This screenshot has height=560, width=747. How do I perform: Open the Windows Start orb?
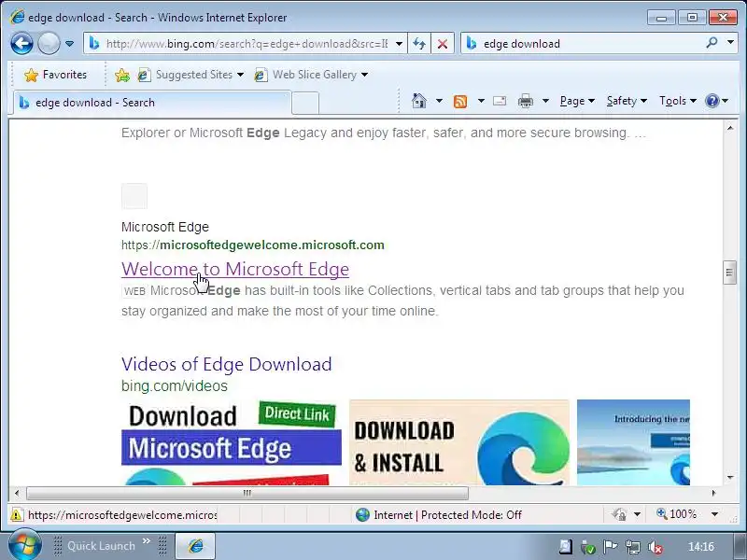[x=24, y=545]
